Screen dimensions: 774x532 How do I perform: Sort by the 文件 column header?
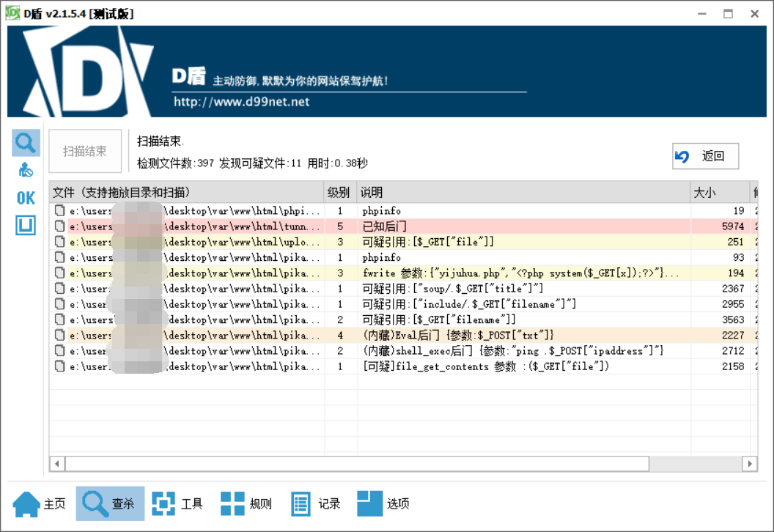coord(187,192)
